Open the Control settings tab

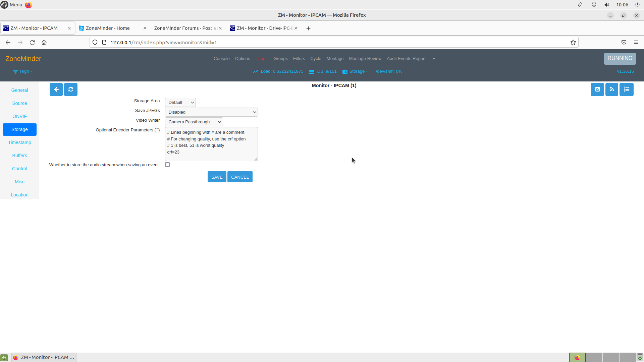click(19, 169)
